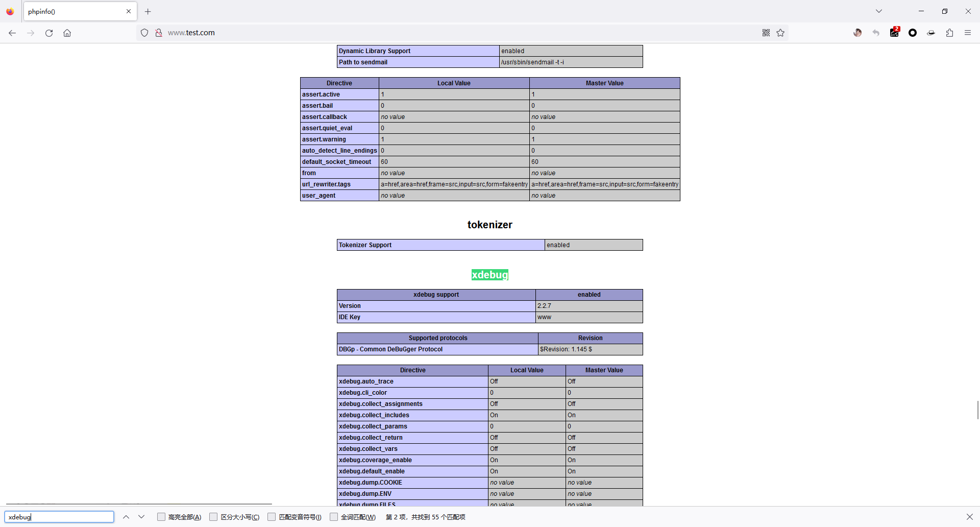The height and width of the screenshot is (527, 980).
Task: Open the Firefox application menu
Action: (968, 33)
